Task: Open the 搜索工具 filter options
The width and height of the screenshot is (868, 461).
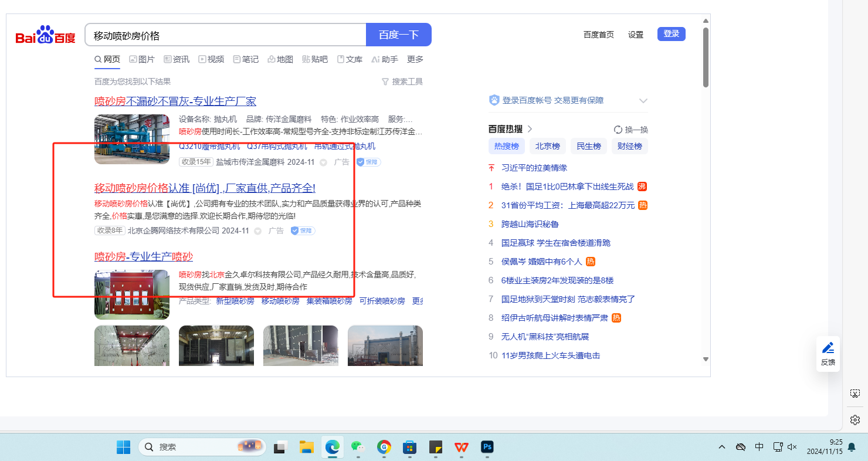Action: point(402,82)
